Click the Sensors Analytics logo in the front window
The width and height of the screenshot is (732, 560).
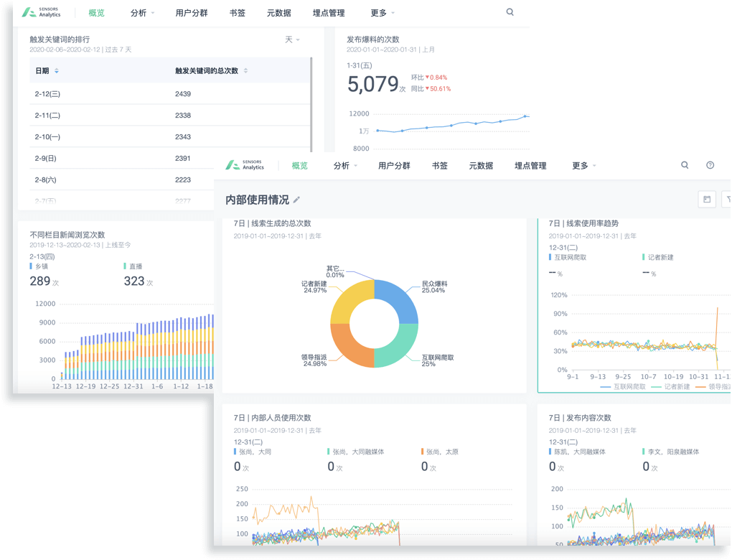tap(245, 165)
